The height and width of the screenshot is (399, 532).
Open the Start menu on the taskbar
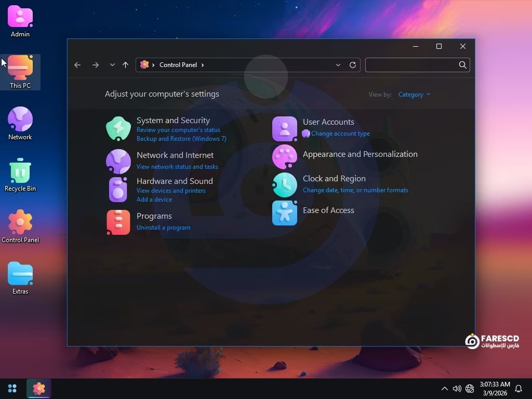point(12,389)
